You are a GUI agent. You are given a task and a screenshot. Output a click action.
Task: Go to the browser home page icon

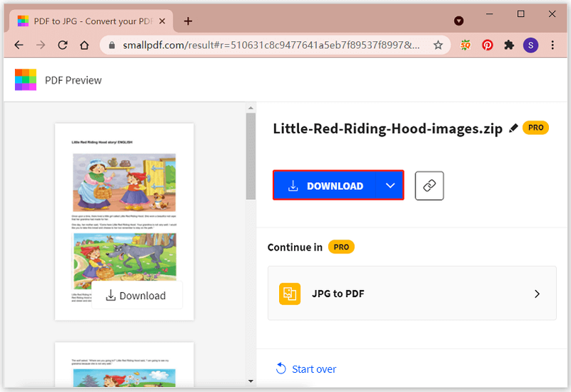tap(84, 45)
